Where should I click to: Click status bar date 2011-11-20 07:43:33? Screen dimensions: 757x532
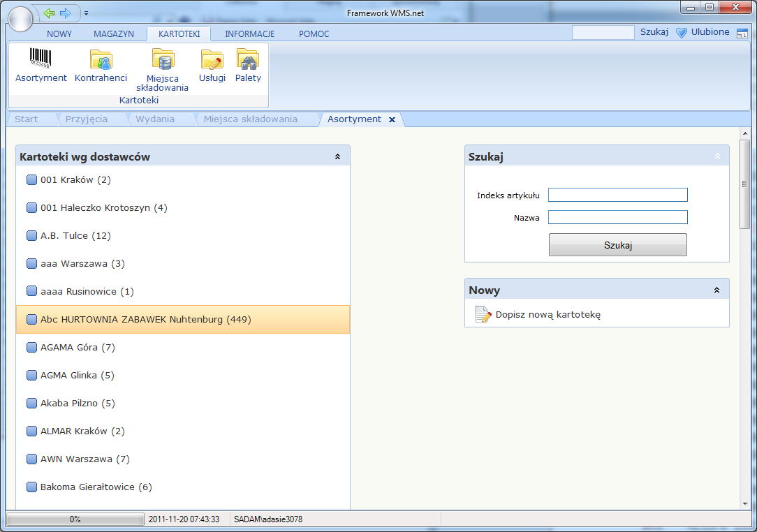pyautogui.click(x=184, y=519)
